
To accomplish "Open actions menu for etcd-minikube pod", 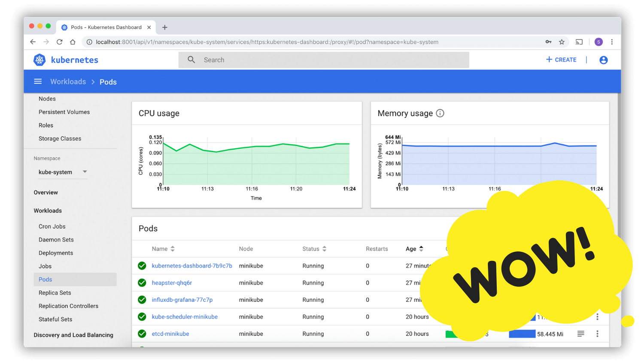I will [597, 334].
